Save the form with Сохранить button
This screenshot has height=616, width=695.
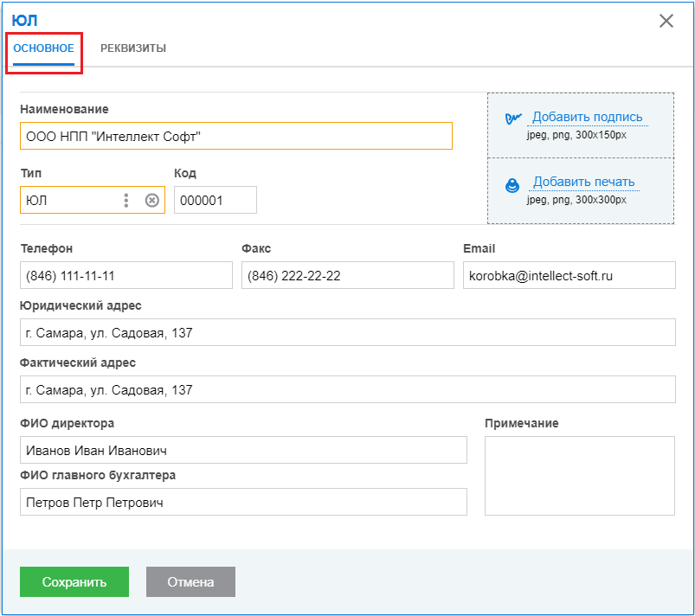pos(74,581)
